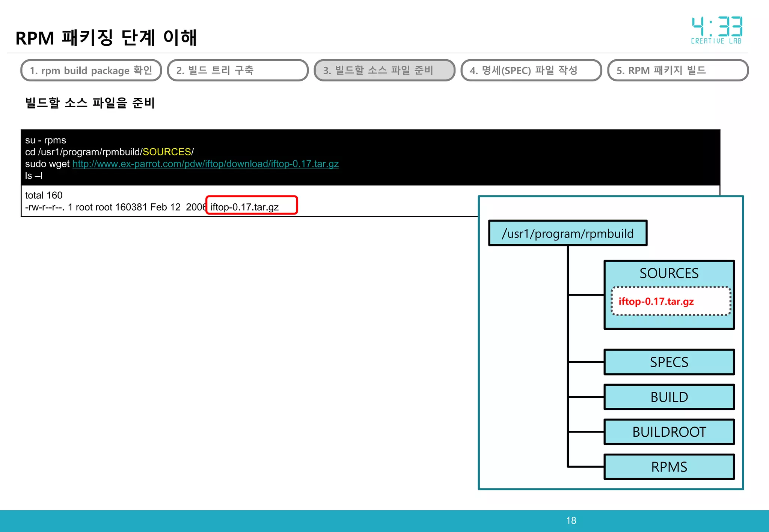
Task: Open the iftop-0.17.tar.gz download link
Action: pyautogui.click(x=205, y=164)
